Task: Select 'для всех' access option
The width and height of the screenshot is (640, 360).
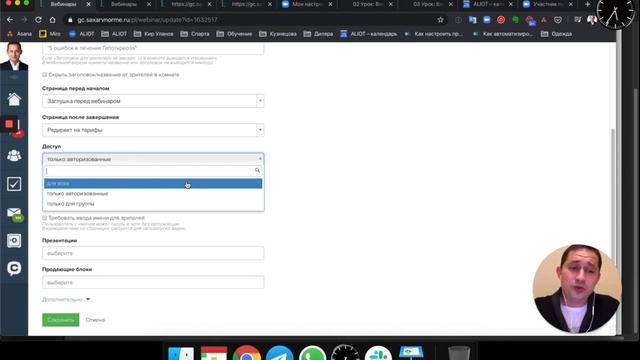Action: (x=153, y=184)
